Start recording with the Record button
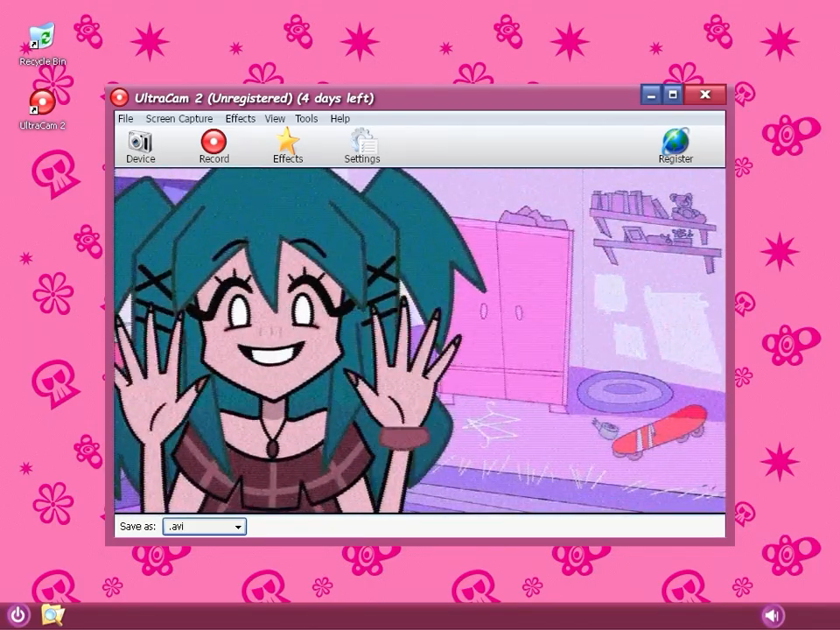This screenshot has height=630, width=840. click(213, 146)
